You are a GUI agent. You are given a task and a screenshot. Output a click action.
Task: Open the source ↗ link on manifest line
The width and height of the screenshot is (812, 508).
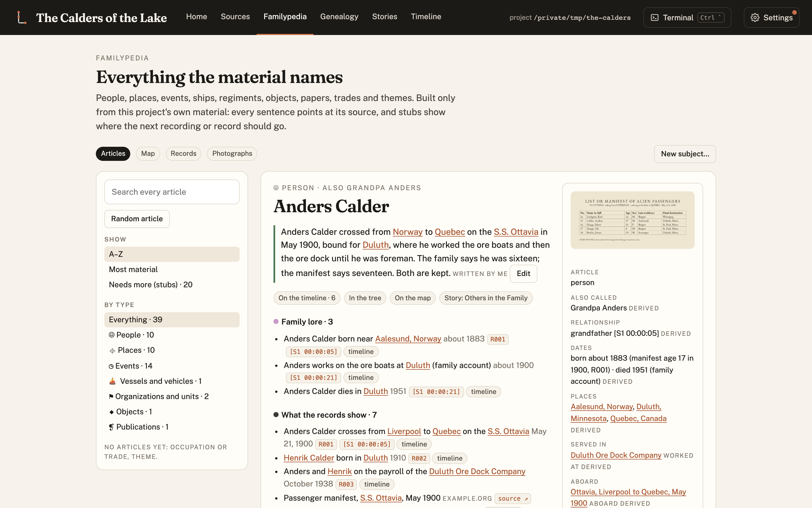pyautogui.click(x=512, y=499)
